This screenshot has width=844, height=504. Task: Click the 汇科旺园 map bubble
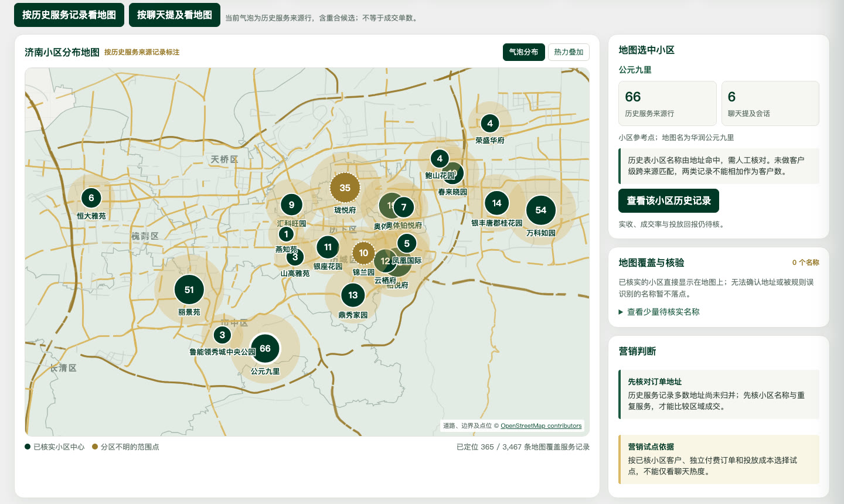point(291,205)
